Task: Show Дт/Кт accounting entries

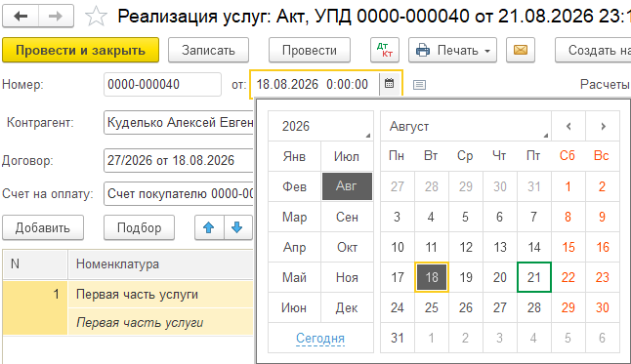Action: [385, 51]
